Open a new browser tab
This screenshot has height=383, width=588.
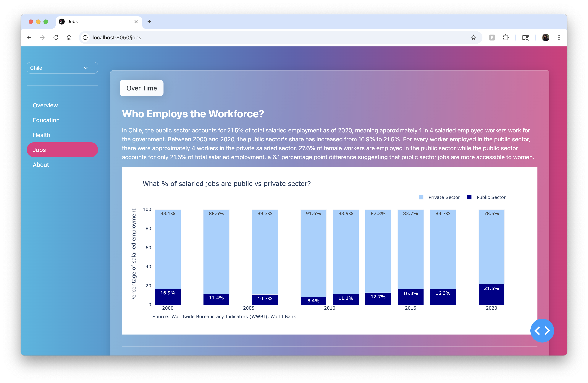149,22
